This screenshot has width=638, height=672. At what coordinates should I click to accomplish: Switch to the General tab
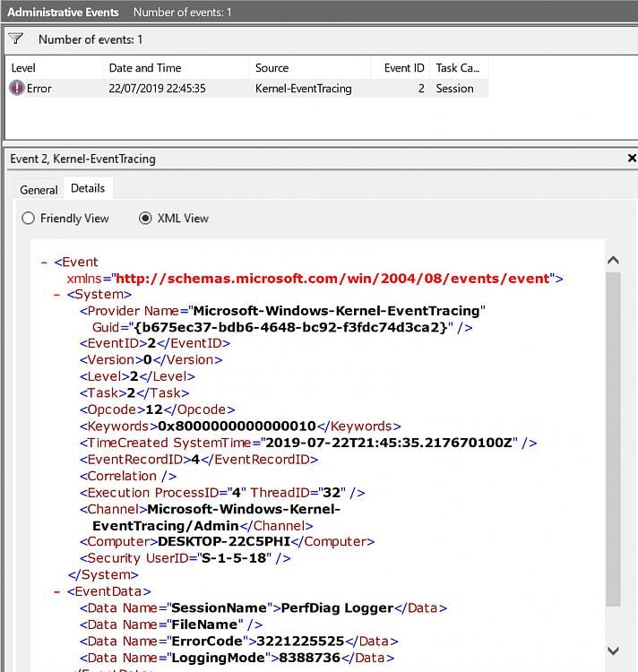coord(39,190)
